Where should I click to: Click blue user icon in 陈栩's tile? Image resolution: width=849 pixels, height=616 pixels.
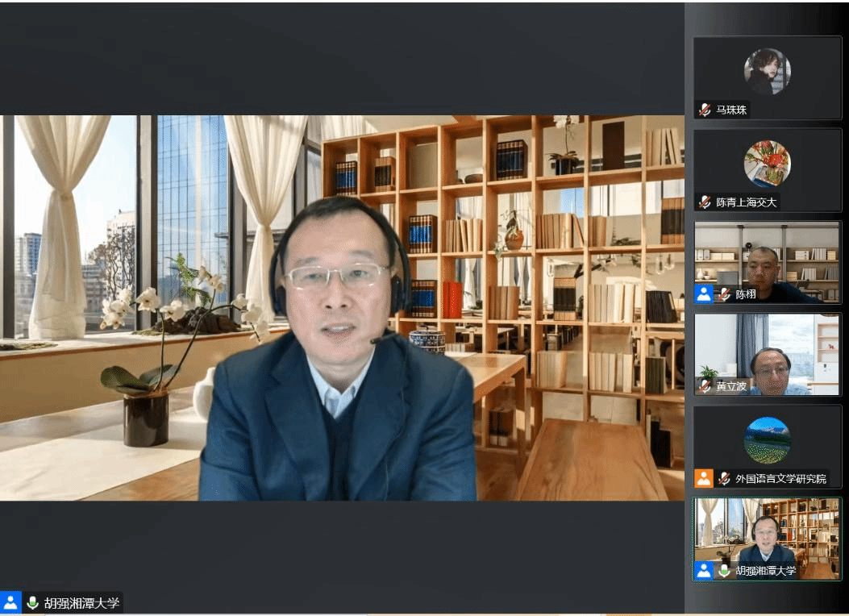(704, 294)
